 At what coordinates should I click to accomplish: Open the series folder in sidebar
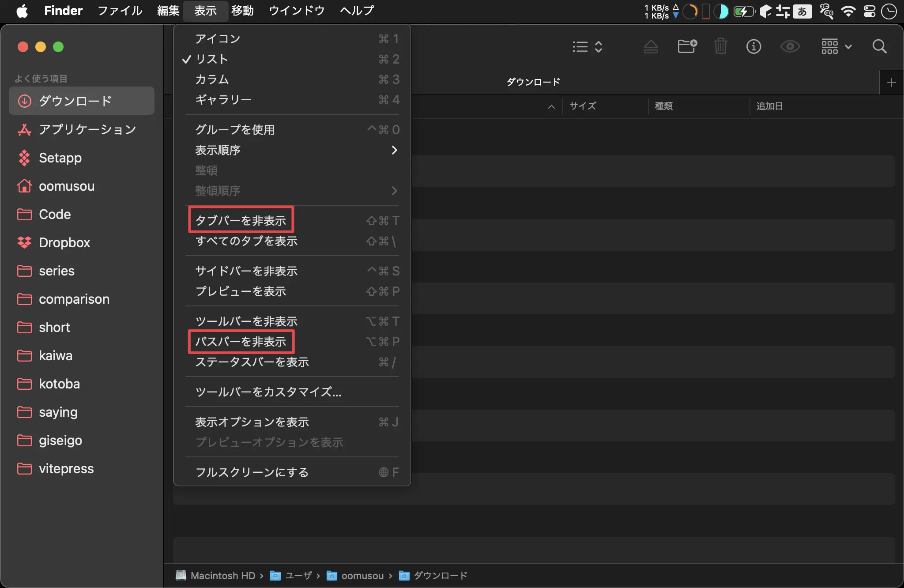tap(82, 271)
